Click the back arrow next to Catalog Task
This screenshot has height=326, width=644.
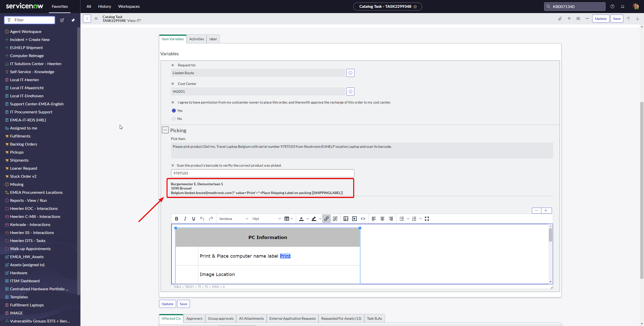pos(87,19)
